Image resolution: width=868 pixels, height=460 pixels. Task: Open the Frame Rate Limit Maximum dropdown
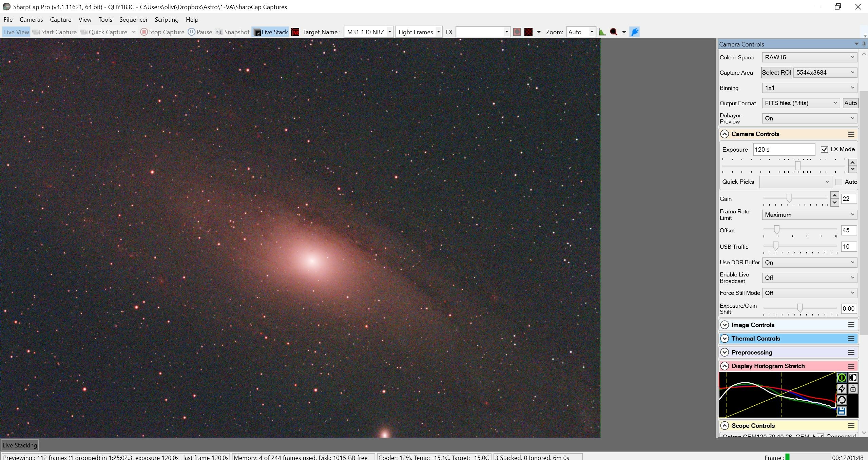click(809, 215)
